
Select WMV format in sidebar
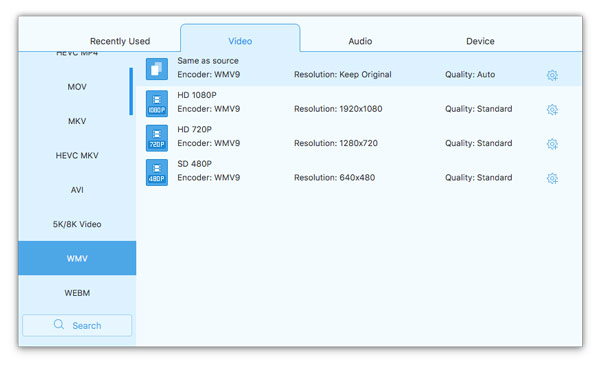click(x=77, y=258)
